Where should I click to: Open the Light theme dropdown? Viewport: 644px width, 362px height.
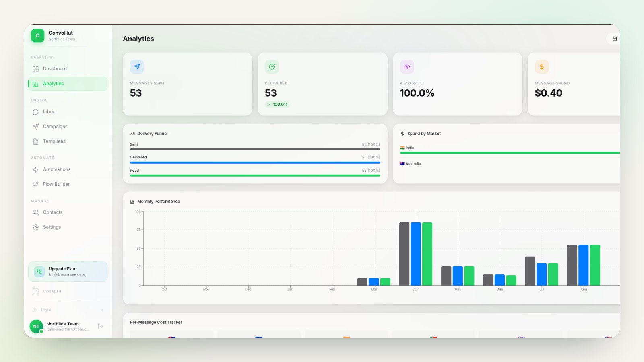(x=68, y=310)
